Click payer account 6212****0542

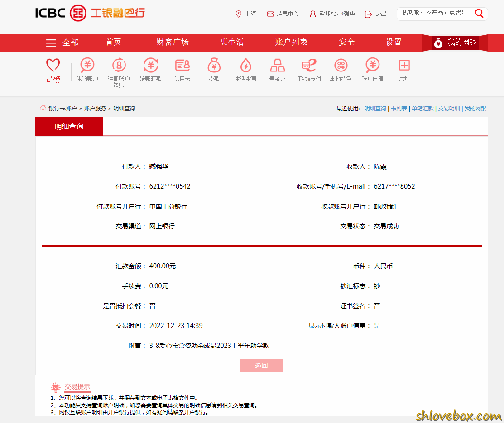[x=170, y=186]
